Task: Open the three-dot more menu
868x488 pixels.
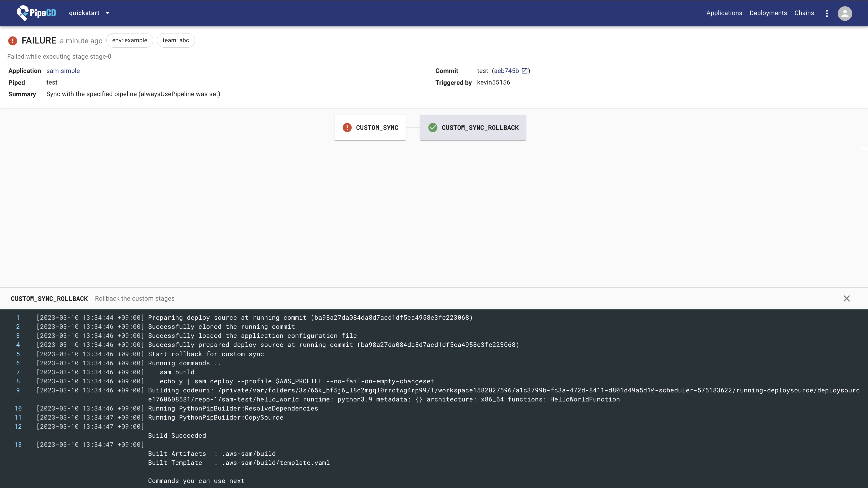Action: pyautogui.click(x=827, y=13)
